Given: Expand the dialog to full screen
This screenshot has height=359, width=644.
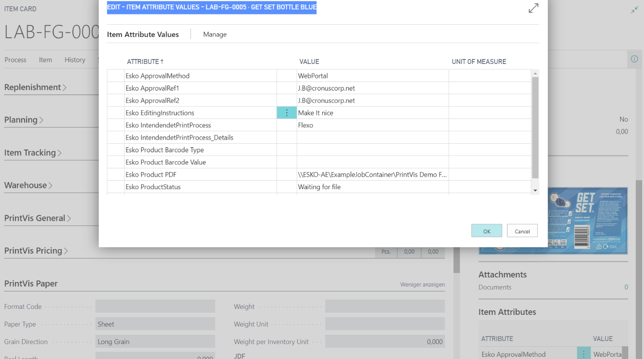Looking at the screenshot, I should pyautogui.click(x=533, y=8).
